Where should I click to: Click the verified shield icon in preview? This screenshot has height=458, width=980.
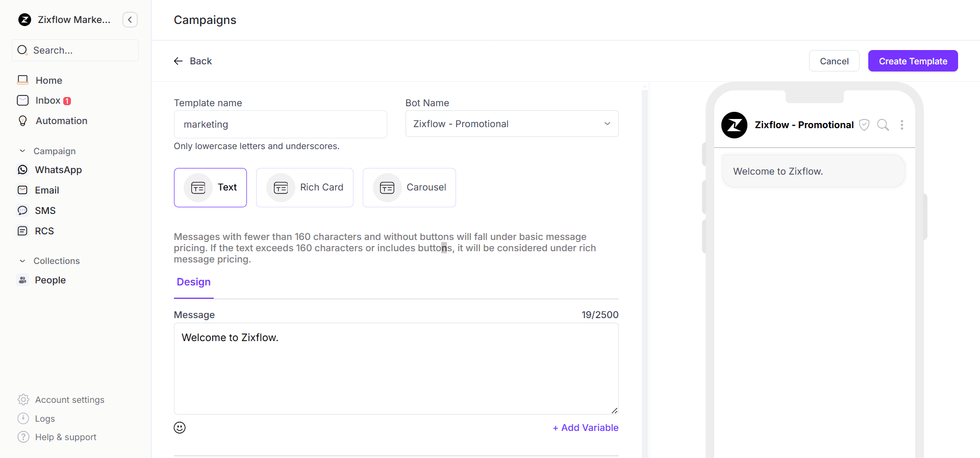864,125
